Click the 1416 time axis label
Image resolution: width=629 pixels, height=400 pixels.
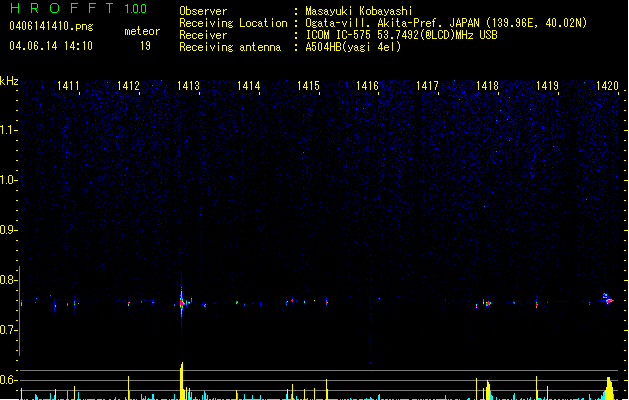click(x=367, y=85)
